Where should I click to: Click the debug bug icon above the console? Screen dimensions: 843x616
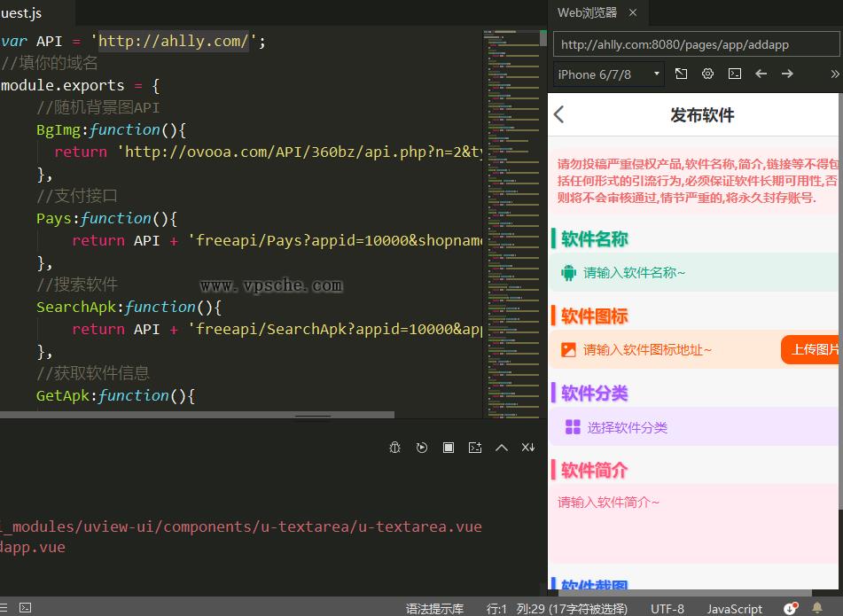coord(394,448)
